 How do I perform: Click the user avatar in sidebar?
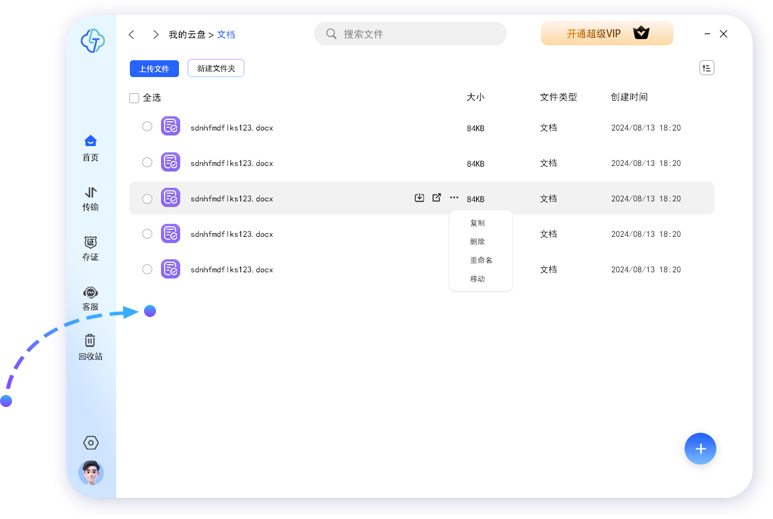coord(91,473)
